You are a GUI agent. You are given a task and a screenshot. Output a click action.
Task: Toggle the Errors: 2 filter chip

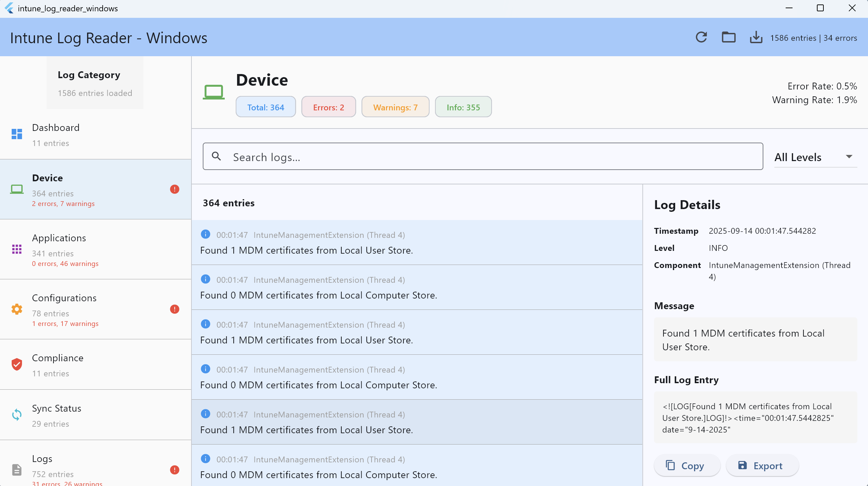tap(328, 107)
